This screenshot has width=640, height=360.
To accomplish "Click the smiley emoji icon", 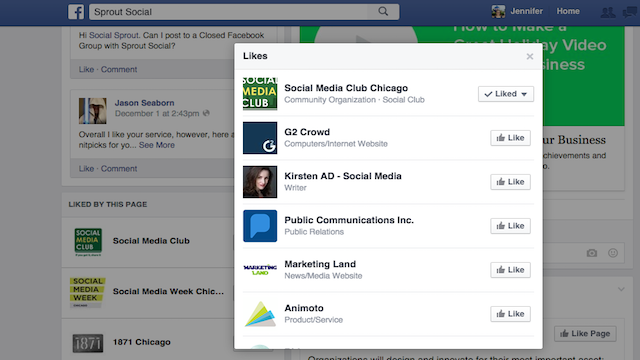I will 613,253.
